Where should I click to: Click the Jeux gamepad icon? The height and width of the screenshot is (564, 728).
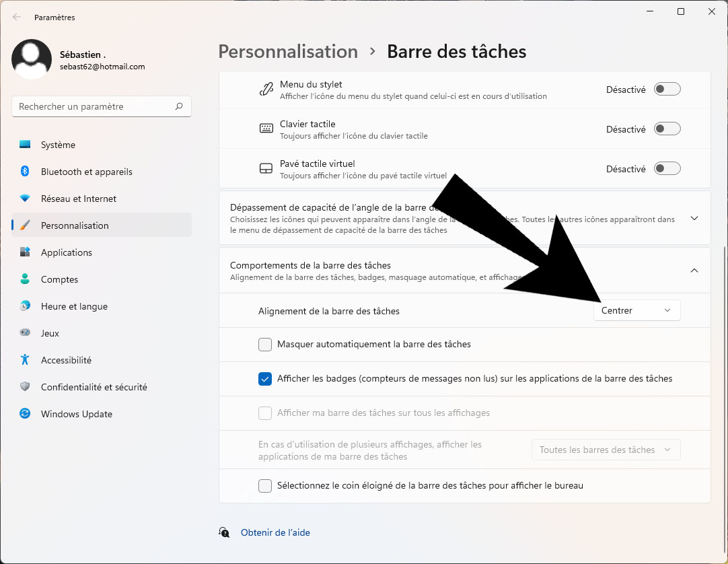25,332
